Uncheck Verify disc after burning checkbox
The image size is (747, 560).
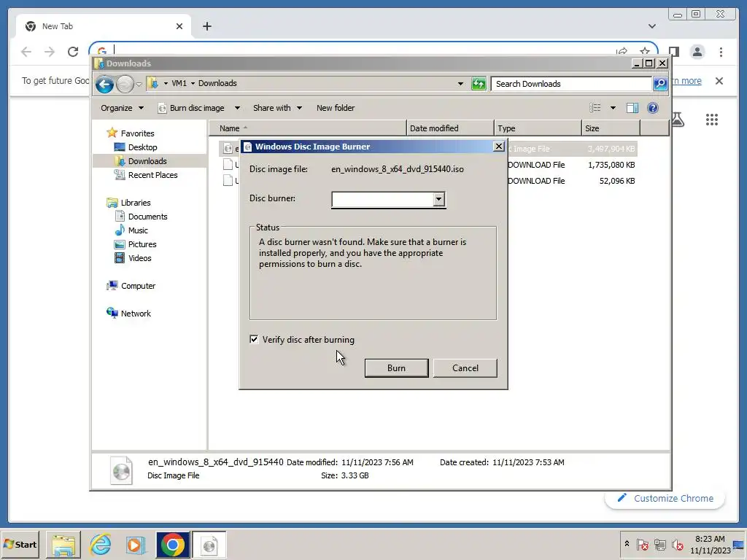pos(254,340)
